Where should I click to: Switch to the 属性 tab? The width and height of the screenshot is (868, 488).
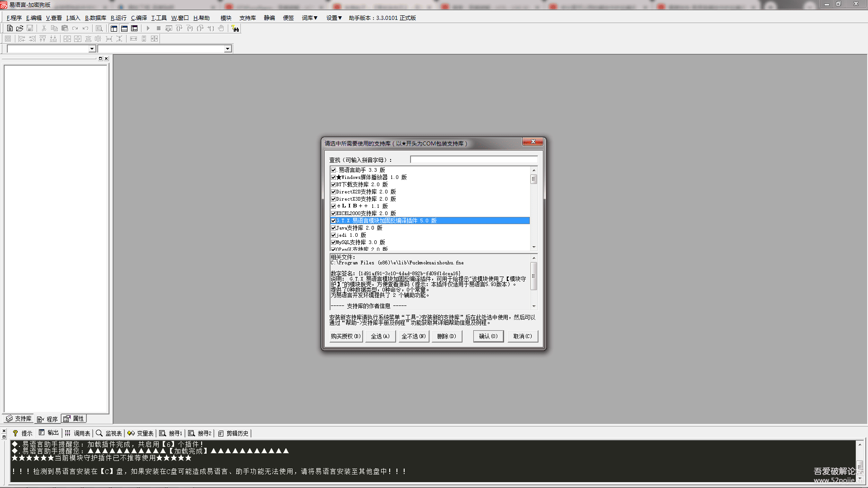coord(74,418)
